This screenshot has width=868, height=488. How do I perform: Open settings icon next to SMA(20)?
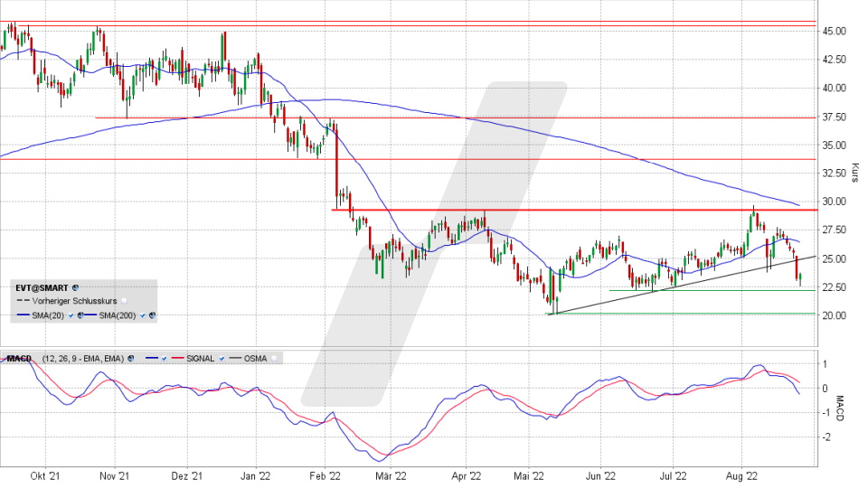[x=80, y=315]
